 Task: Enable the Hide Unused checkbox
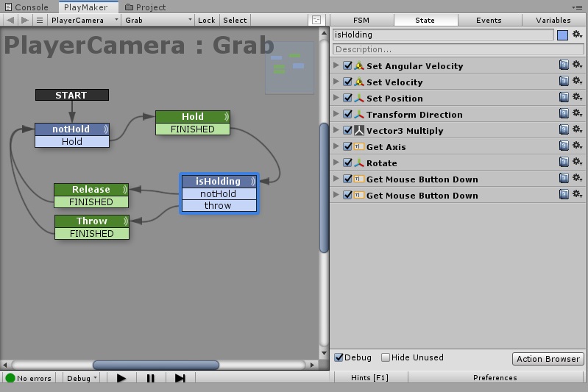pyautogui.click(x=385, y=357)
